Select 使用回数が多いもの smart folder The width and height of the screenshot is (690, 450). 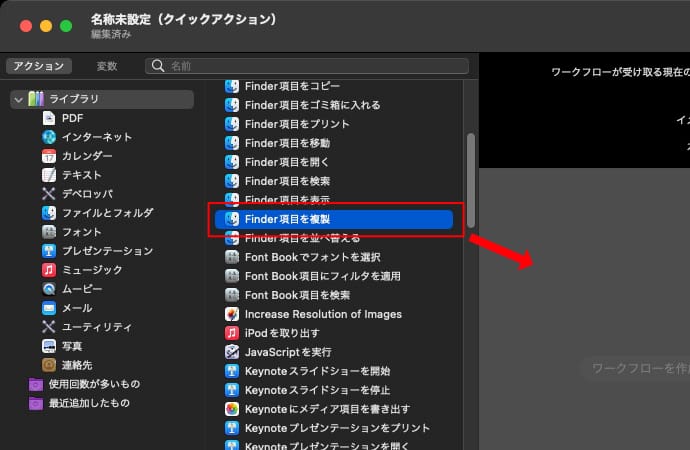[94, 384]
